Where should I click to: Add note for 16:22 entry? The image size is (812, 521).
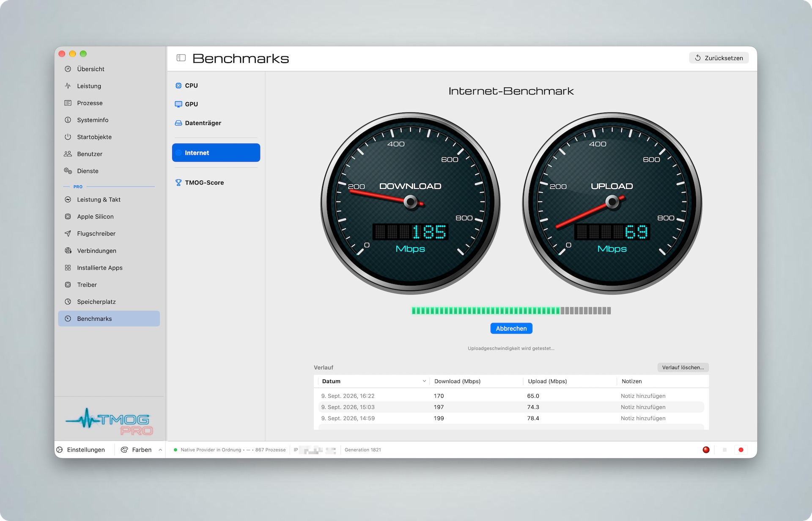point(643,396)
